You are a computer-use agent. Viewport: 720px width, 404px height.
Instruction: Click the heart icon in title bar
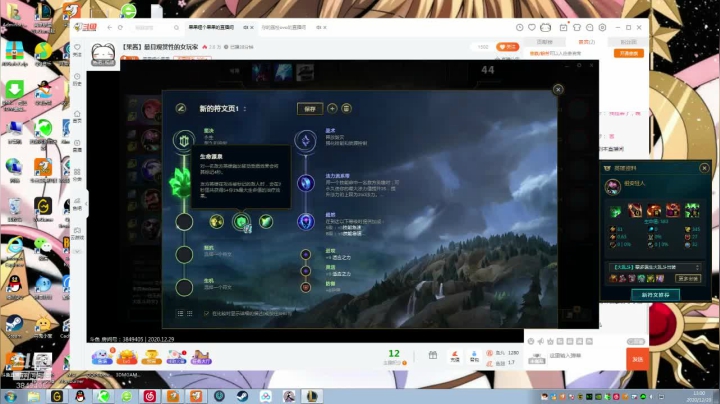(x=532, y=28)
